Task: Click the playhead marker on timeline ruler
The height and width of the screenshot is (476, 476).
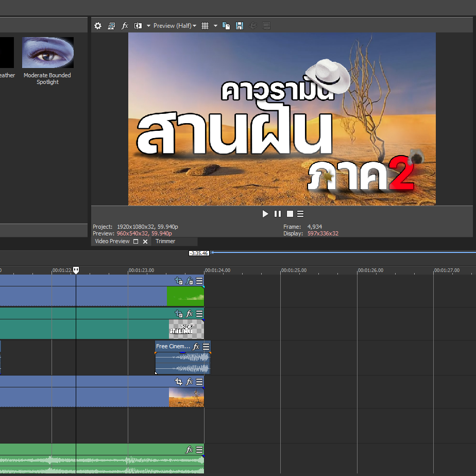Action: [x=76, y=270]
